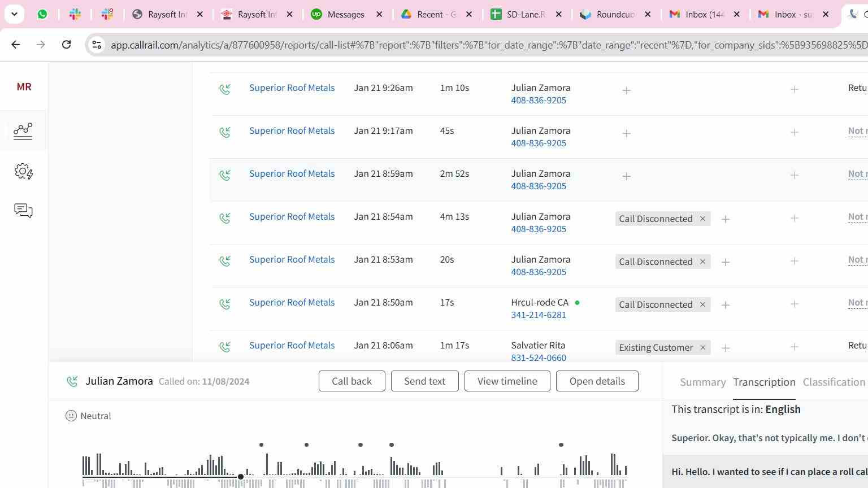Image resolution: width=868 pixels, height=488 pixels.
Task: Click the inbound call icon for the Jan 21 9:17am call
Action: [x=225, y=132]
